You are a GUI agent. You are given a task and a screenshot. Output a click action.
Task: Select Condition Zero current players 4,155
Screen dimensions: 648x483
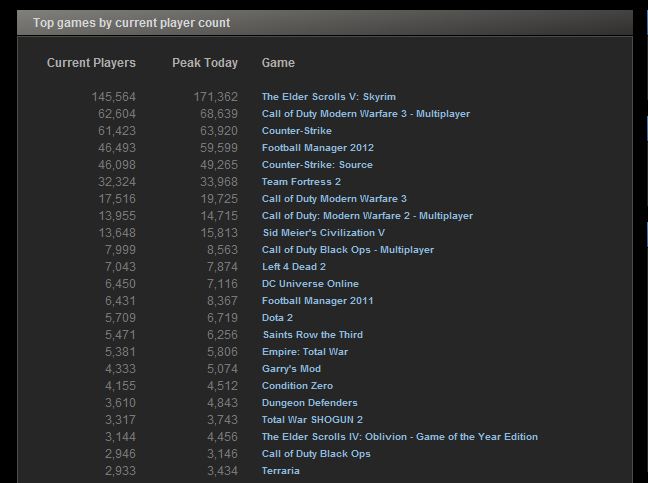click(x=120, y=385)
